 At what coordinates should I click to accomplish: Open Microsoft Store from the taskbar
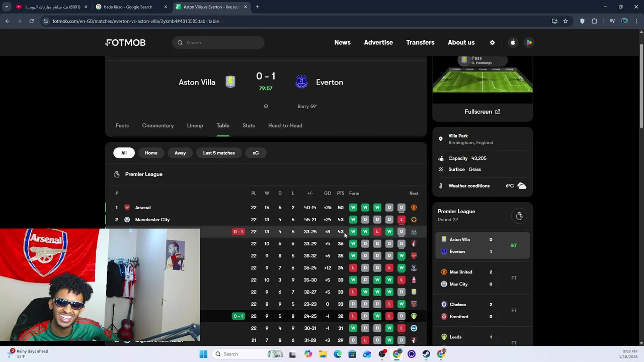pos(352,354)
